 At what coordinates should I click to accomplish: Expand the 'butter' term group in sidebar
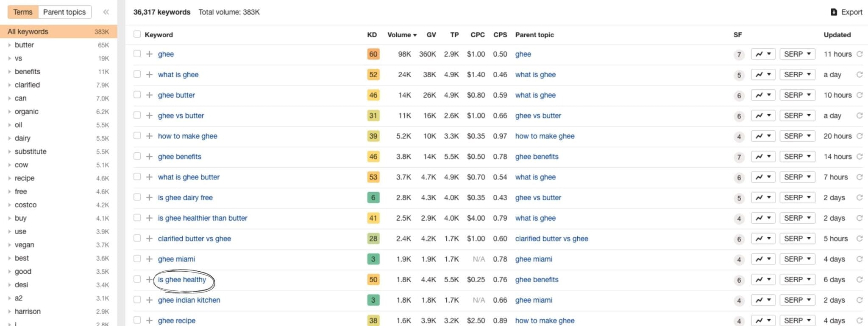[x=9, y=45]
